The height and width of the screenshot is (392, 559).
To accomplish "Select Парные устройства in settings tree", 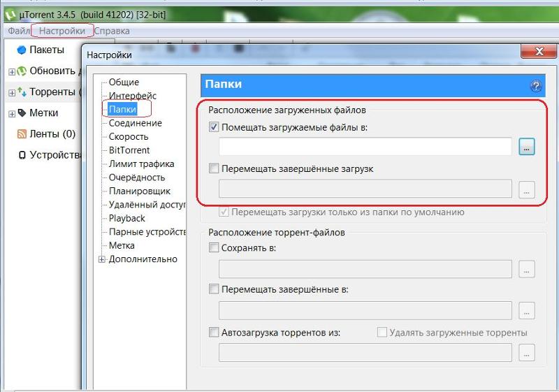I will 147,232.
